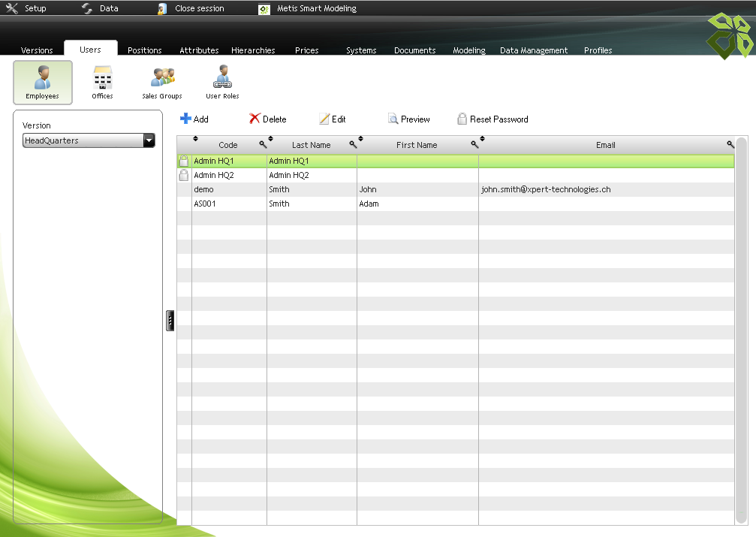Screen dimensions: 756x537
Task: Toggle sort arrows on Code column
Action: pyautogui.click(x=196, y=138)
